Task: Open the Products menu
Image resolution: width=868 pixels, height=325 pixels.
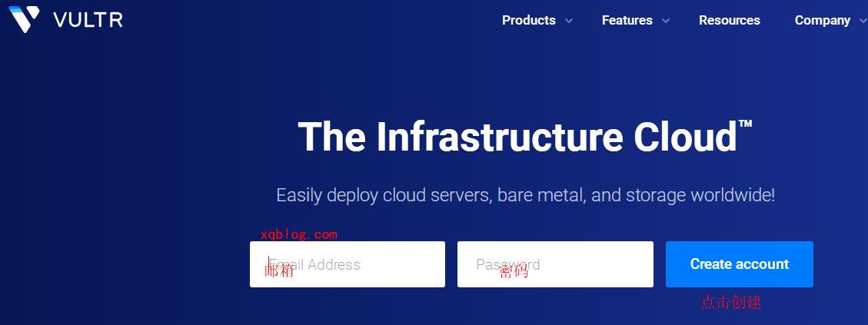Action: [529, 21]
